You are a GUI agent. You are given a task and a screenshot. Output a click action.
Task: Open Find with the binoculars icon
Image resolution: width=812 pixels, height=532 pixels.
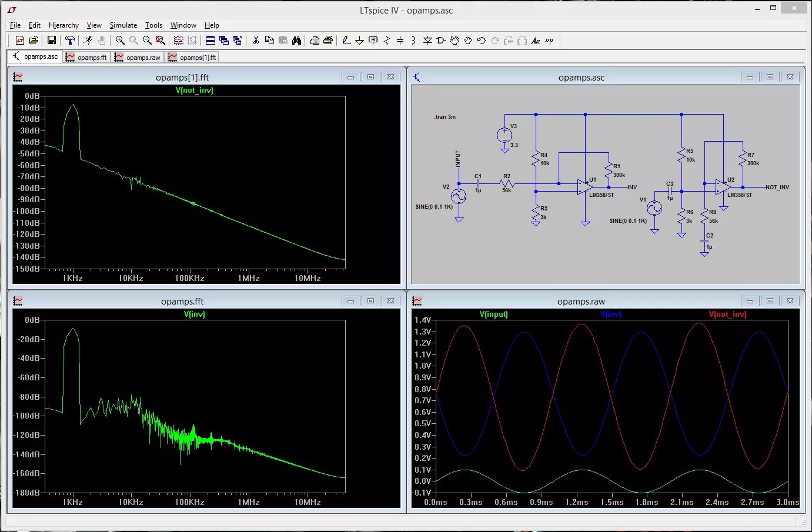(296, 41)
